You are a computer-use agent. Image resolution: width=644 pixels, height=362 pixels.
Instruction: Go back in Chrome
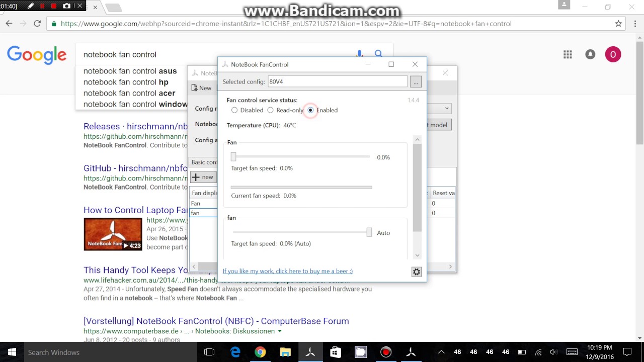[9, 23]
